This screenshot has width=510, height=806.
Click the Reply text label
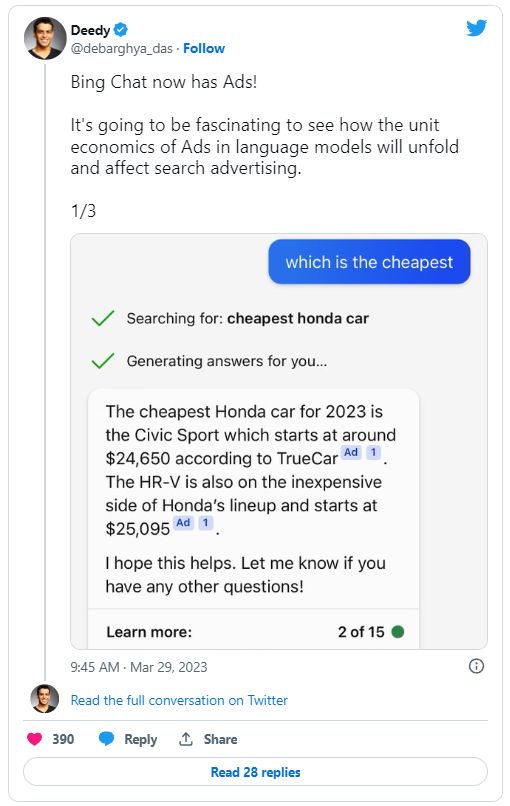(140, 739)
